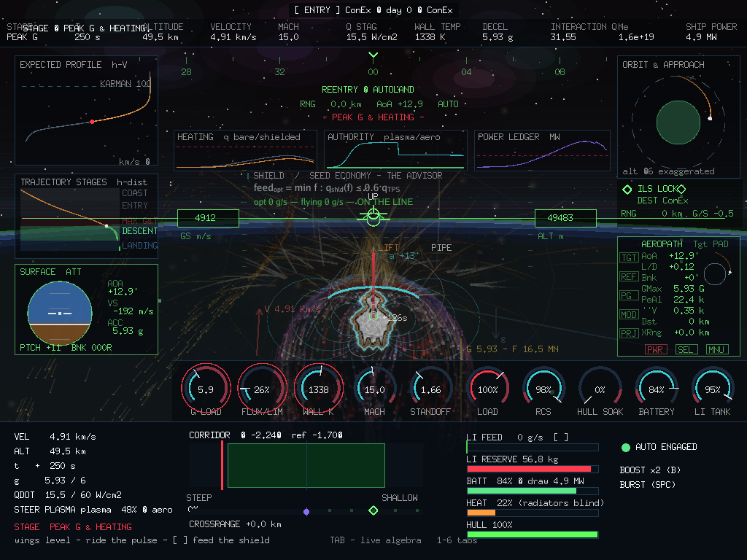
Task: Click the aircraft symbol on the horizon line
Action: click(x=373, y=217)
